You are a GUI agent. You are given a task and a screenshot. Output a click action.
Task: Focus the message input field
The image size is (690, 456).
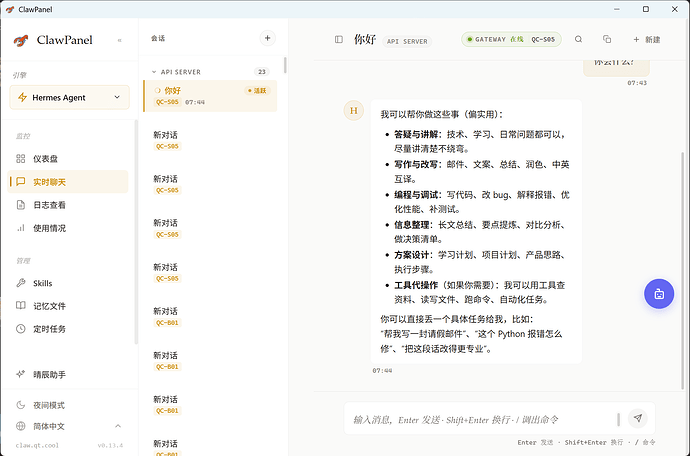483,419
